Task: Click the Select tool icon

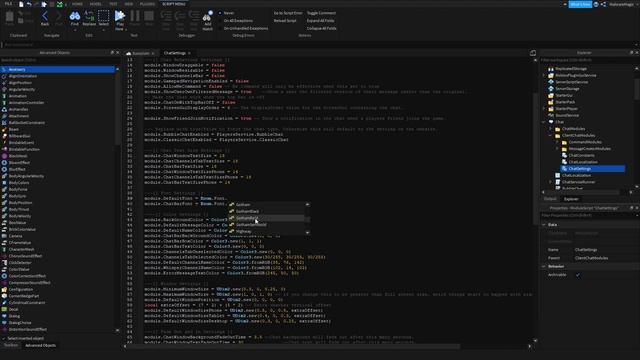Action: (104, 16)
